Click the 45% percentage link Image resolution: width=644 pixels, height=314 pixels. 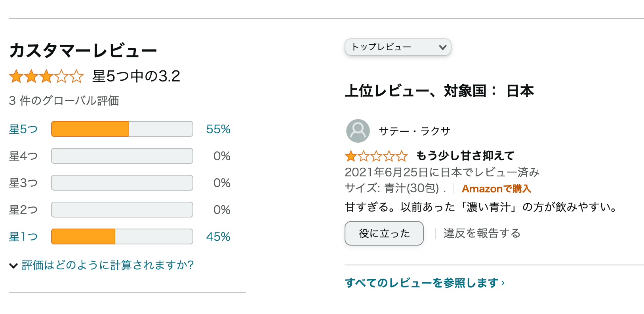coord(218,237)
